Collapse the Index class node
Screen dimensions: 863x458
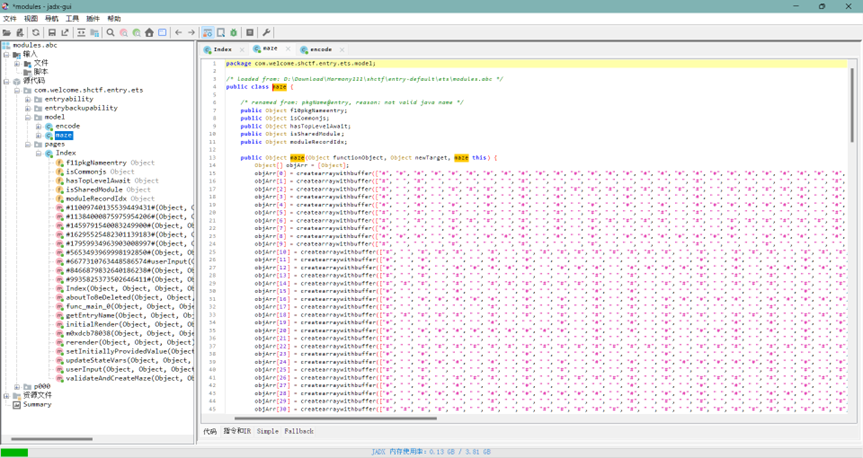[39, 154]
